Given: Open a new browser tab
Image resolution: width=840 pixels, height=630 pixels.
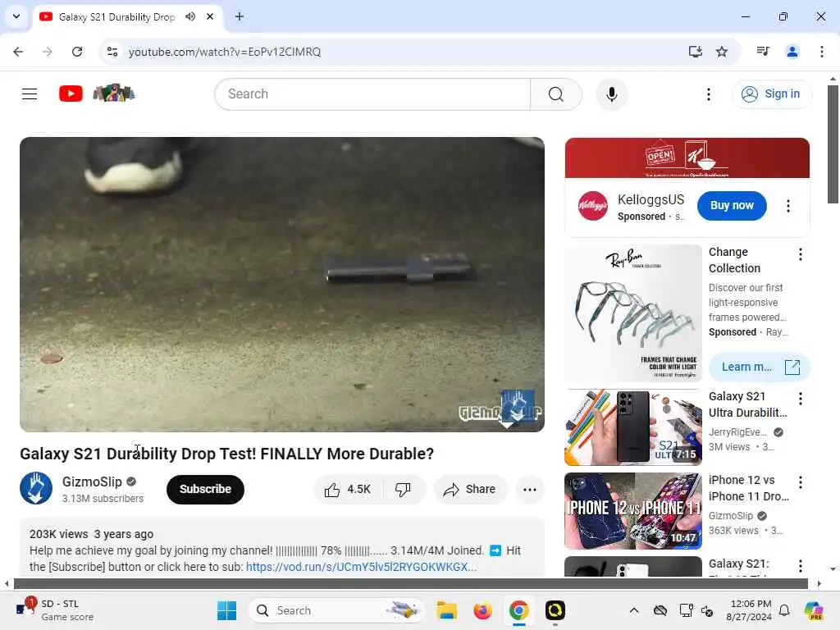Looking at the screenshot, I should pyautogui.click(x=240, y=16).
